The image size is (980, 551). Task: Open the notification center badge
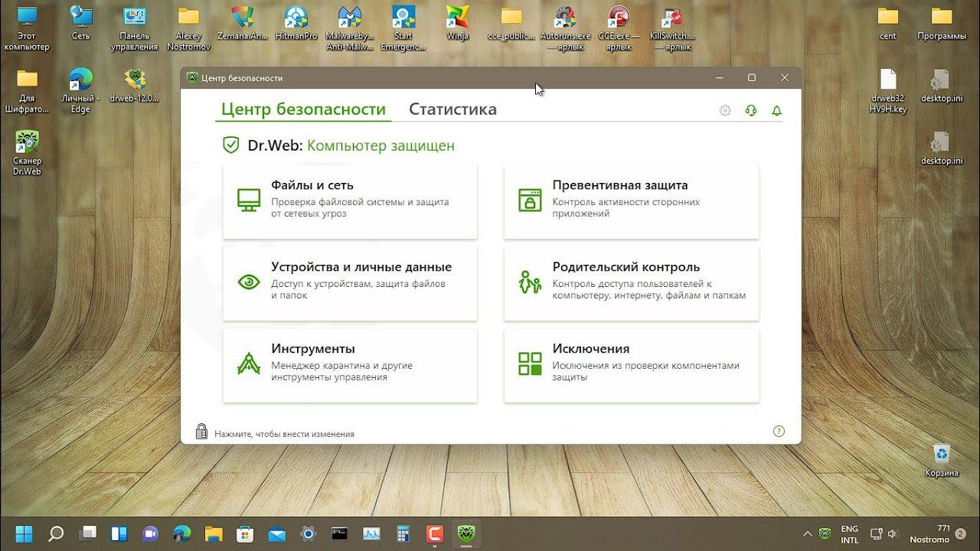pyautogui.click(x=960, y=533)
